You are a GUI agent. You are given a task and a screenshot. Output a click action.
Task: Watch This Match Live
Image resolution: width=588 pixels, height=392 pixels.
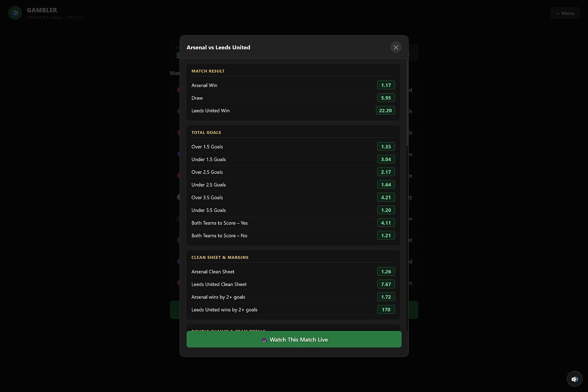click(294, 339)
